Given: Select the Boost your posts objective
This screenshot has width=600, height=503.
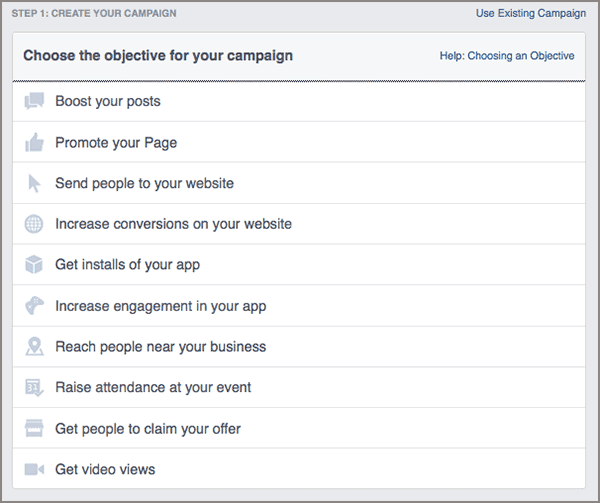Looking at the screenshot, I should [x=108, y=101].
